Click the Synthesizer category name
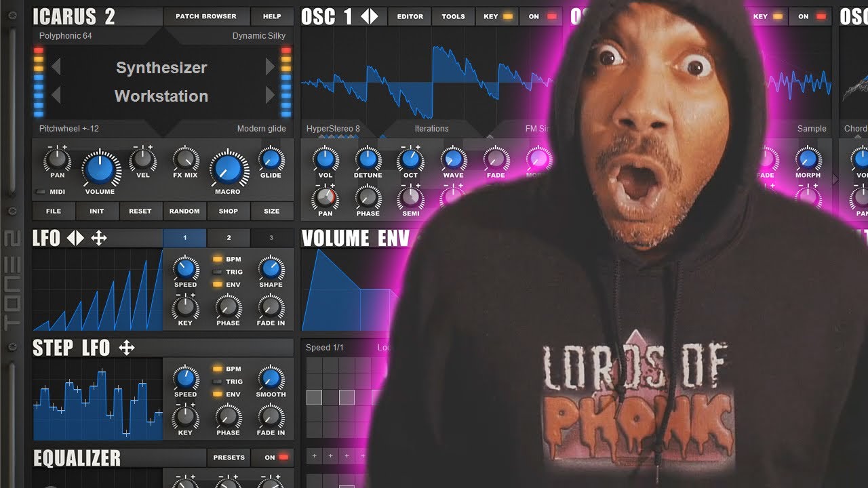This screenshot has height=488, width=868. (161, 67)
